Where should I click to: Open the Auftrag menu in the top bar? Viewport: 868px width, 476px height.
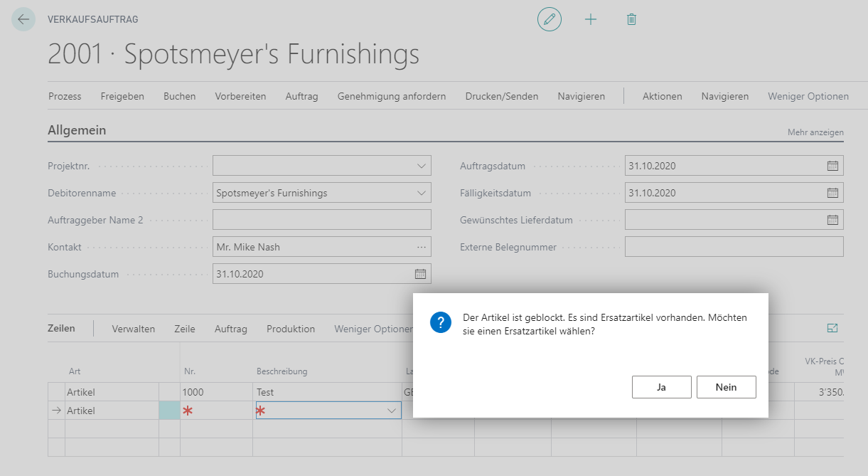tap(302, 96)
